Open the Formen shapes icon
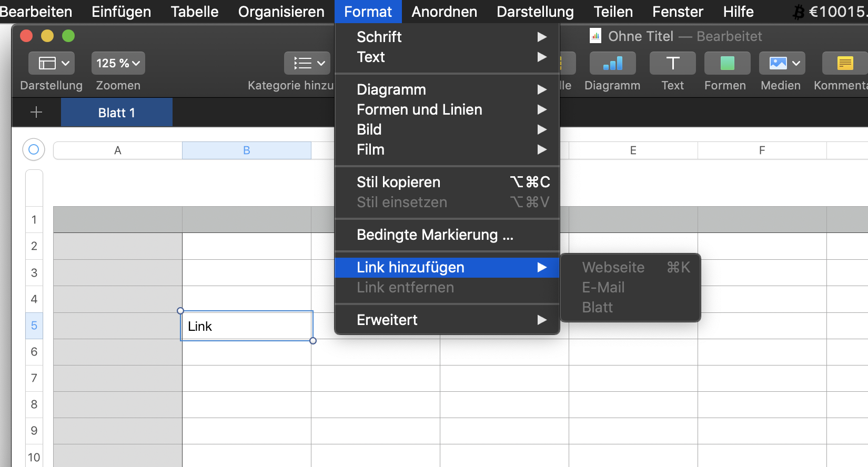 [x=727, y=64]
